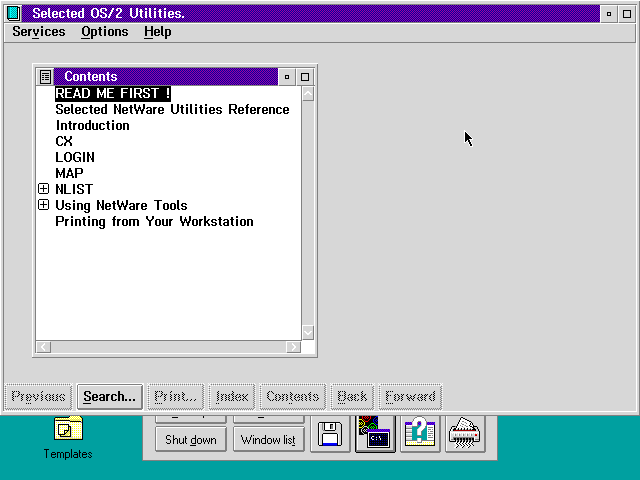Image resolution: width=640 pixels, height=480 pixels.
Task: Open the book system menu icon in title bar
Action: [13, 13]
